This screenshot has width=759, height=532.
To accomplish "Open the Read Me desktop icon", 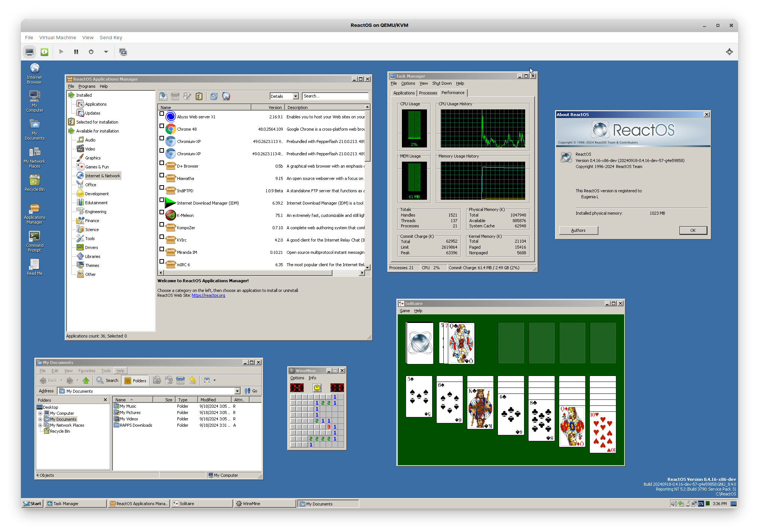I will [x=34, y=267].
